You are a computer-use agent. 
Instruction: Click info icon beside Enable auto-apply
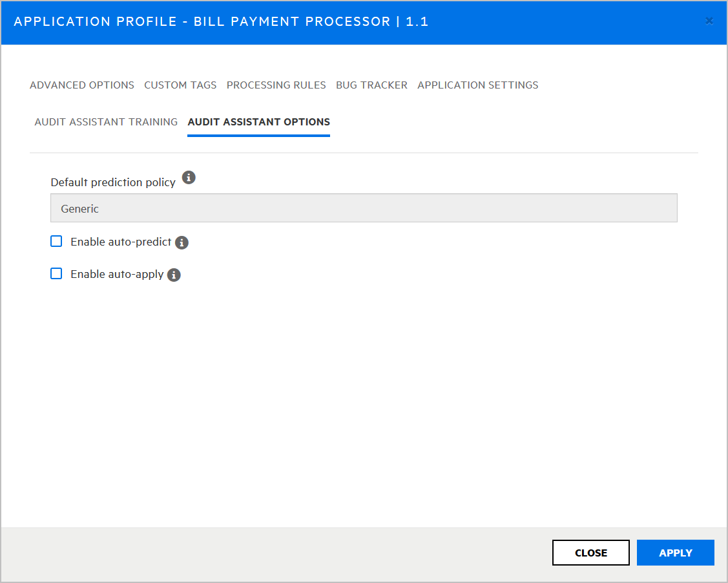coord(174,275)
